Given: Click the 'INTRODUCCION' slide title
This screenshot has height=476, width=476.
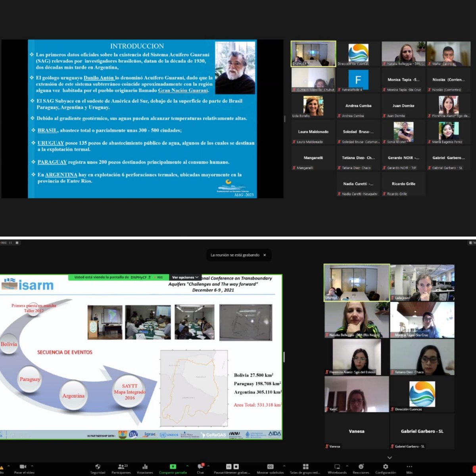Looking at the screenshot, I should (137, 46).
